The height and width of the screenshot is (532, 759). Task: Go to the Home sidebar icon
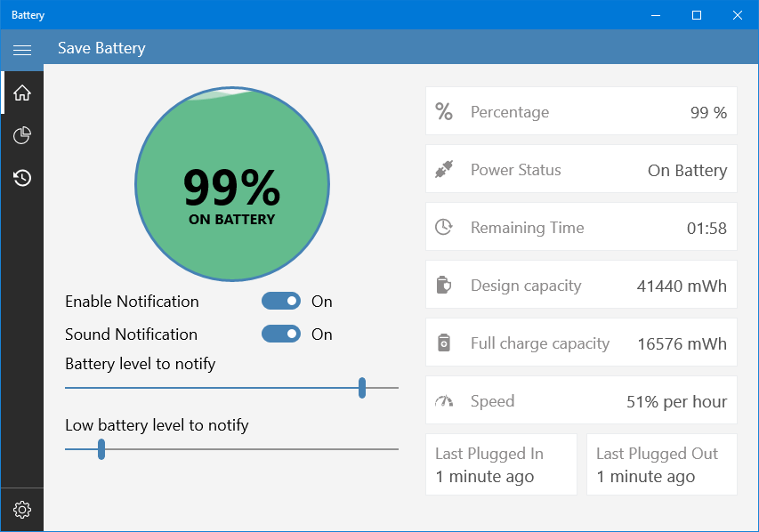[21, 93]
